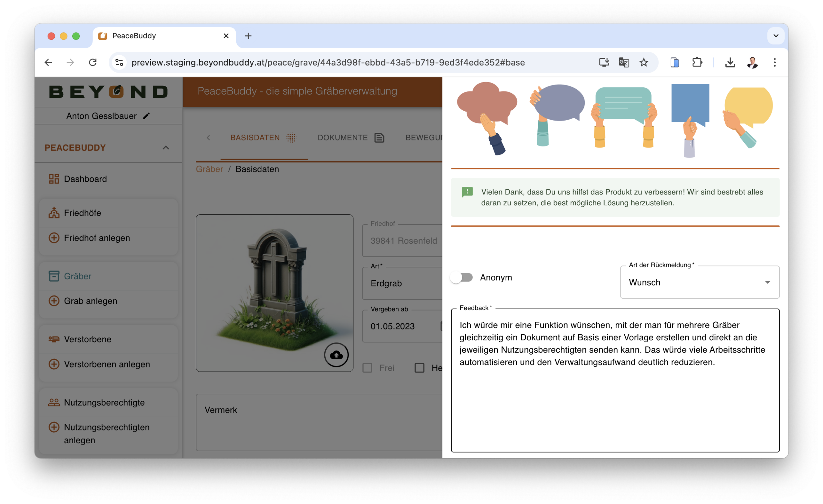The width and height of the screenshot is (823, 504).
Task: Click the cloud upload icon on grave image
Action: click(336, 355)
